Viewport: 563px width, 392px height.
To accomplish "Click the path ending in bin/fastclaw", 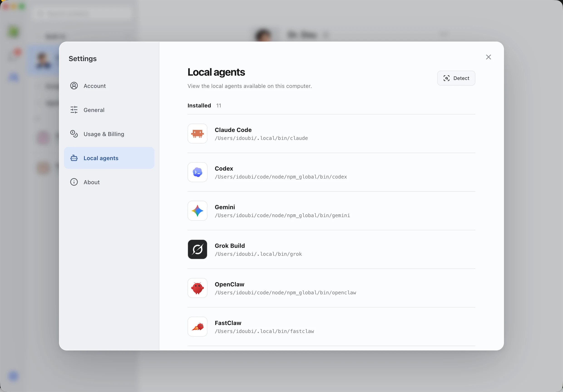I will 264,331.
